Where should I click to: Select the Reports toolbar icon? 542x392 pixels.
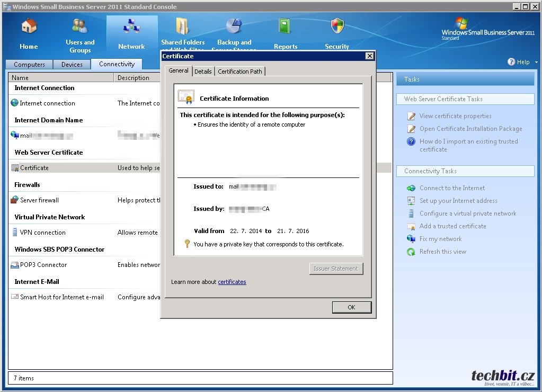click(x=285, y=34)
